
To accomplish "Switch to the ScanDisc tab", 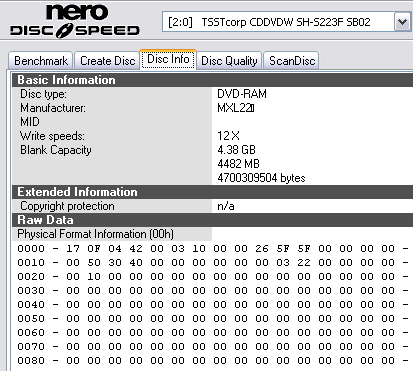I will [292, 61].
